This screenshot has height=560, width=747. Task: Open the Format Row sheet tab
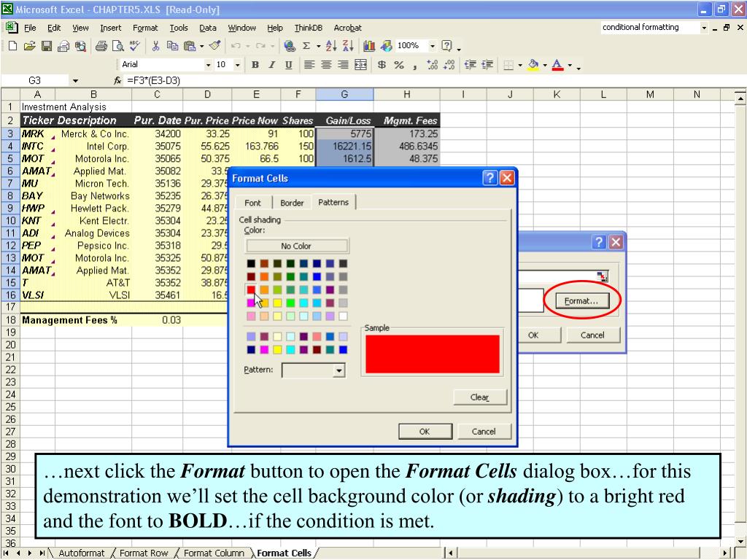144,553
